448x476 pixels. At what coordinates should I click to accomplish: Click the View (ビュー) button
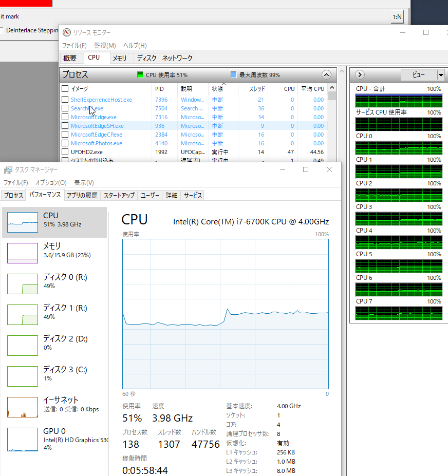click(x=419, y=74)
